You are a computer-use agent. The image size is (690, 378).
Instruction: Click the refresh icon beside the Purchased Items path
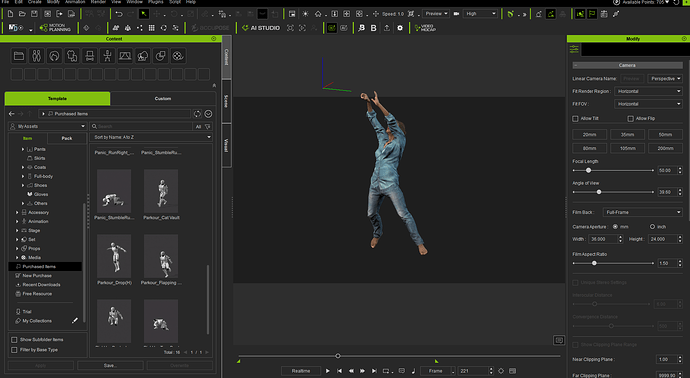click(x=197, y=114)
